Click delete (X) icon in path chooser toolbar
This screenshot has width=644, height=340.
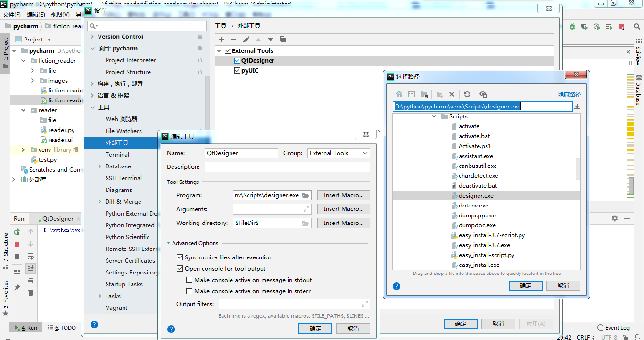tap(452, 94)
